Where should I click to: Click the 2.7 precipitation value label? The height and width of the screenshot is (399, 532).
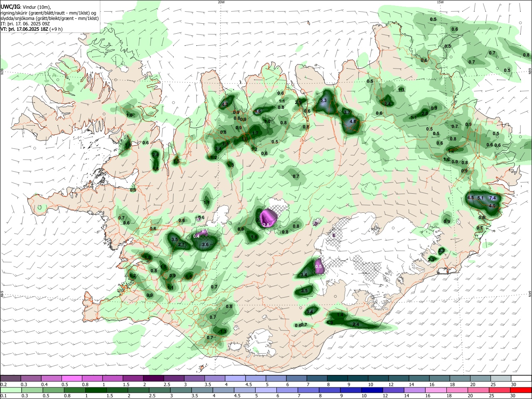pos(181,245)
